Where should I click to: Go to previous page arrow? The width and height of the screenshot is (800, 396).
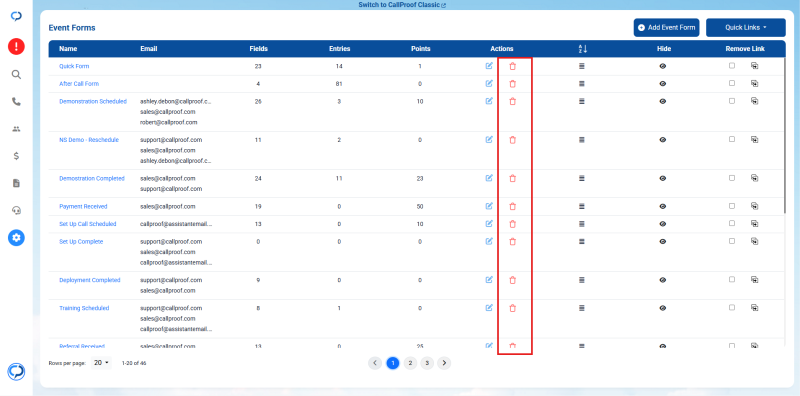click(x=375, y=363)
